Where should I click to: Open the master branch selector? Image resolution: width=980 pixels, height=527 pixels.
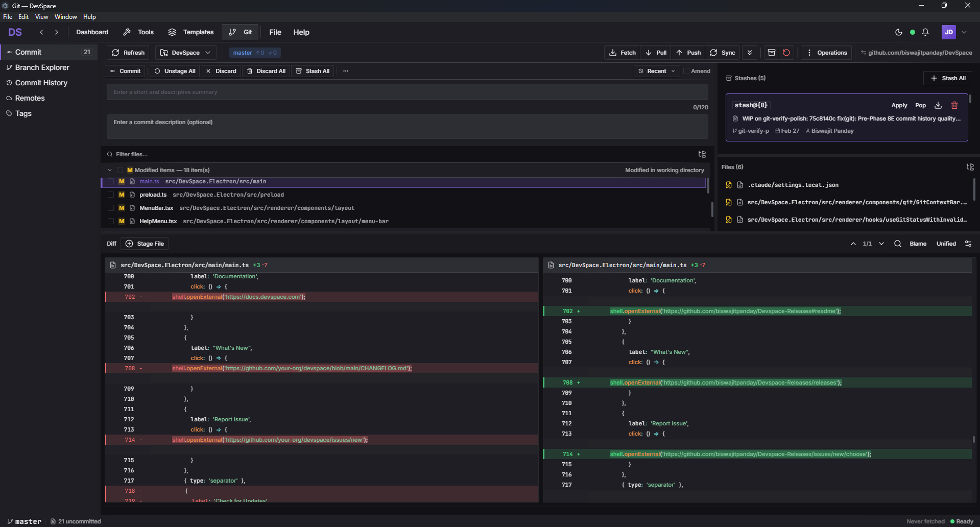click(x=255, y=53)
